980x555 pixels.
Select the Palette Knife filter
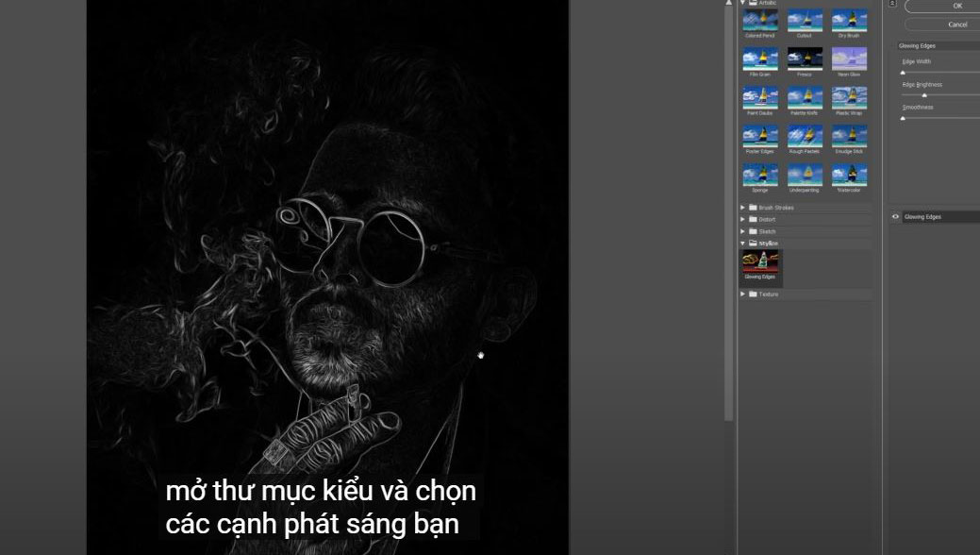click(805, 98)
